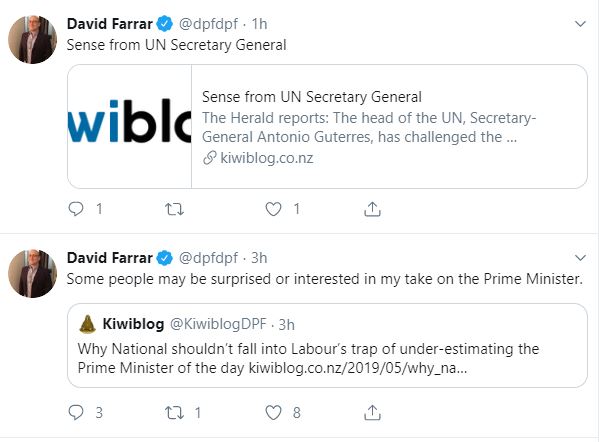599x442 pixels.
Task: Click the Kiwiblog avatar icon in quoted tweet
Action: point(87,324)
